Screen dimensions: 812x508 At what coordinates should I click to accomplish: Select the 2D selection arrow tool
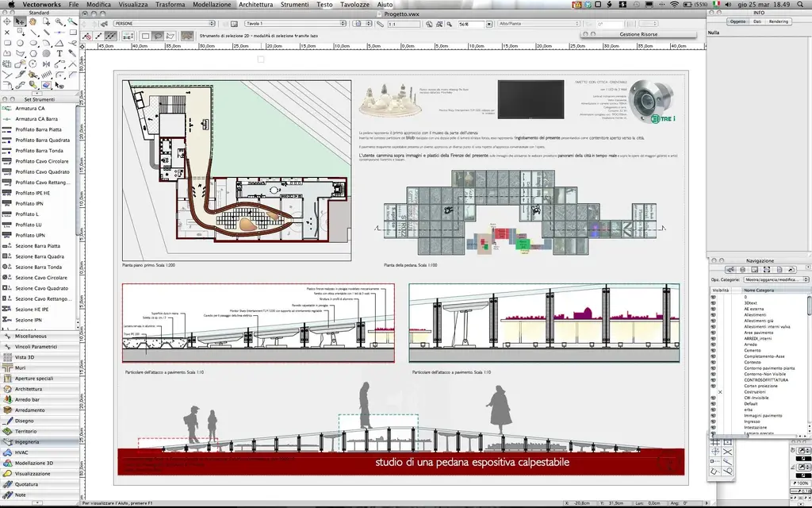[x=20, y=21]
